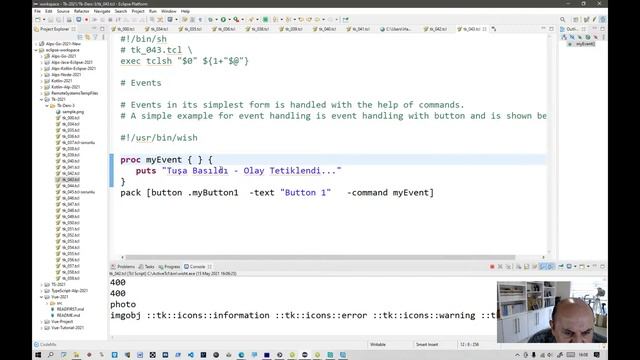Viewport: 640px width, 360px height.
Task: Click Display Selected Console monitor icon
Action: 569,267
